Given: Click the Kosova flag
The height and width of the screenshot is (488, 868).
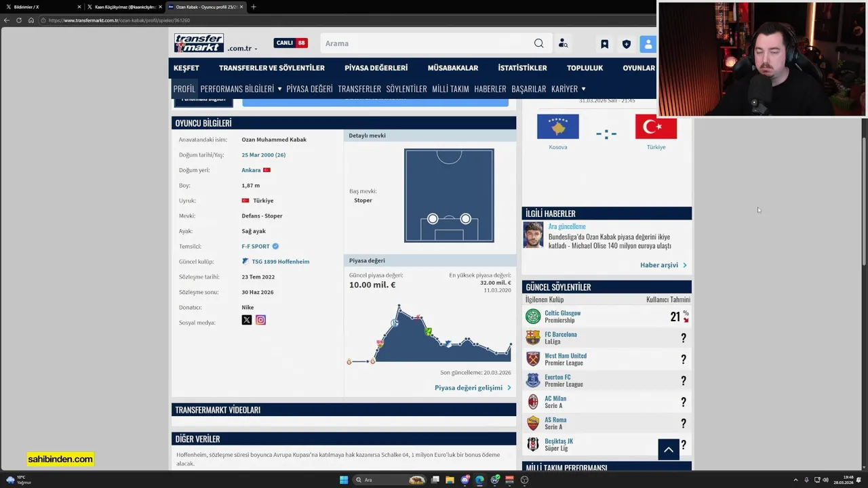Looking at the screenshot, I should point(558,127).
